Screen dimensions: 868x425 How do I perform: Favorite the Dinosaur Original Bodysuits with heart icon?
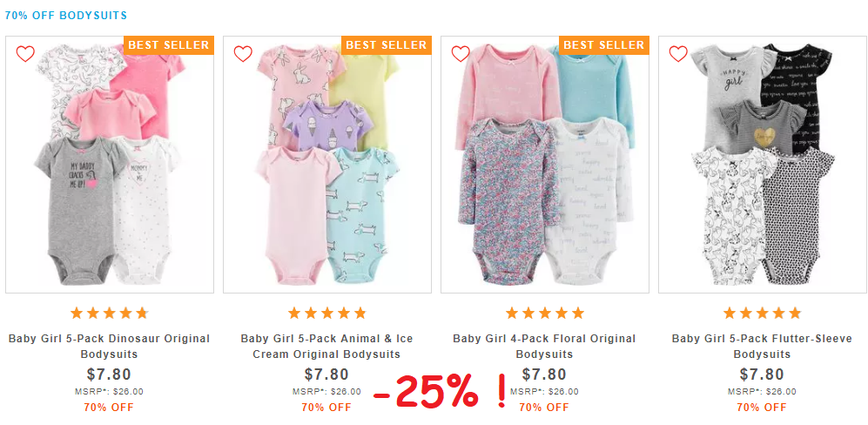[x=25, y=54]
